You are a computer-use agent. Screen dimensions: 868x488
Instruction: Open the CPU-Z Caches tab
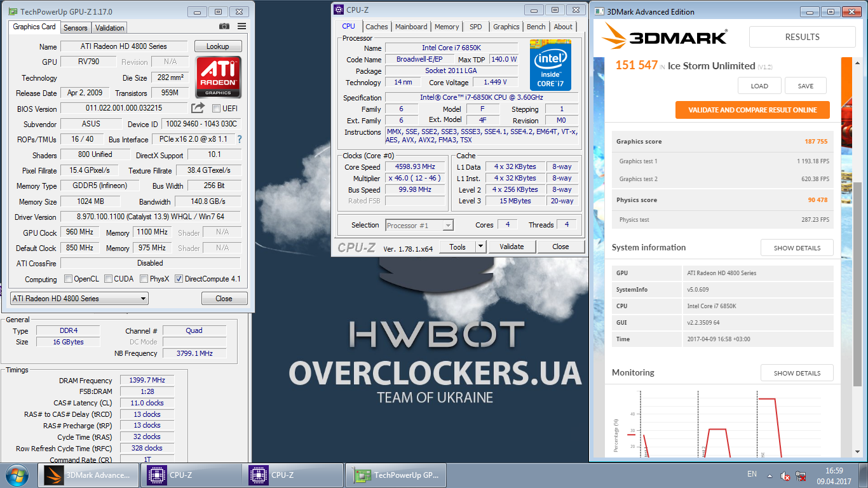(x=377, y=27)
